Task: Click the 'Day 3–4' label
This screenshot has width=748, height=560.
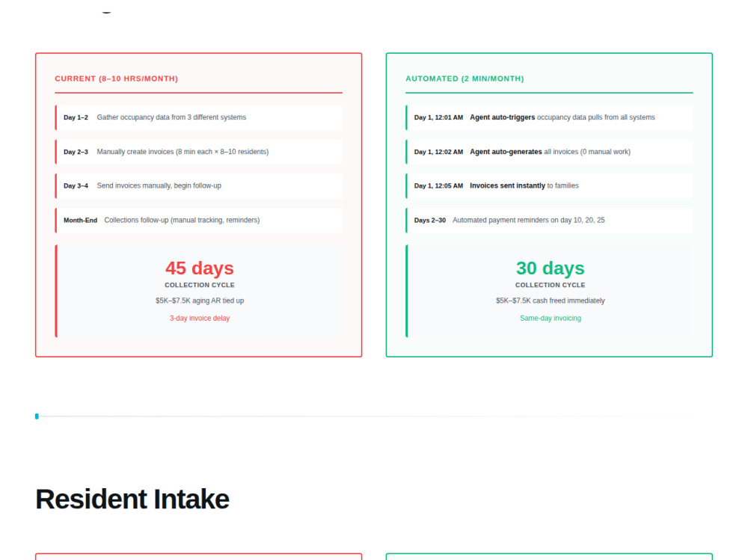Action: (76, 185)
